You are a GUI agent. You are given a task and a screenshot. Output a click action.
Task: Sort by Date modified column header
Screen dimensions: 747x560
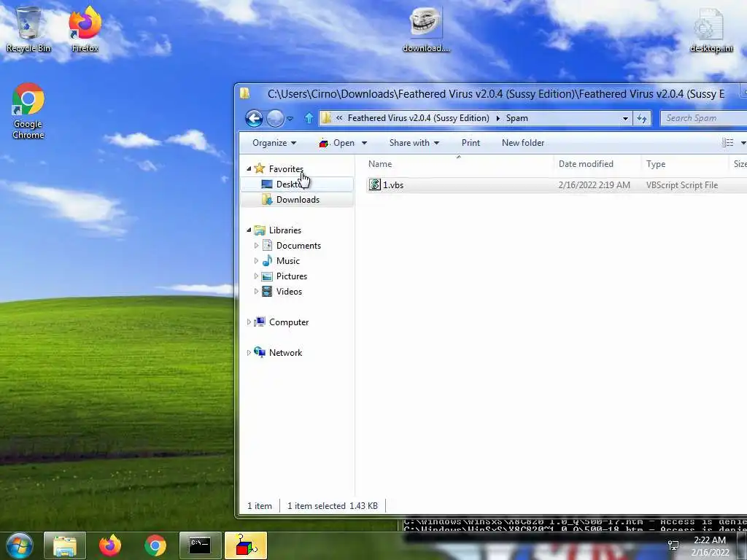tap(597, 164)
